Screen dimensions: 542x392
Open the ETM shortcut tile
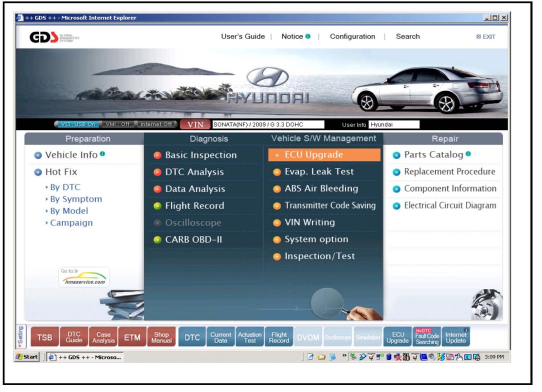tap(132, 337)
